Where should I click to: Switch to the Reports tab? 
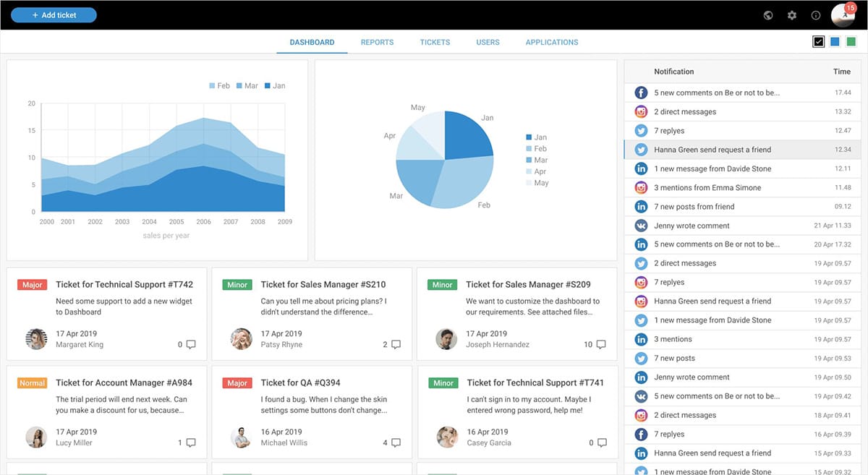point(377,42)
